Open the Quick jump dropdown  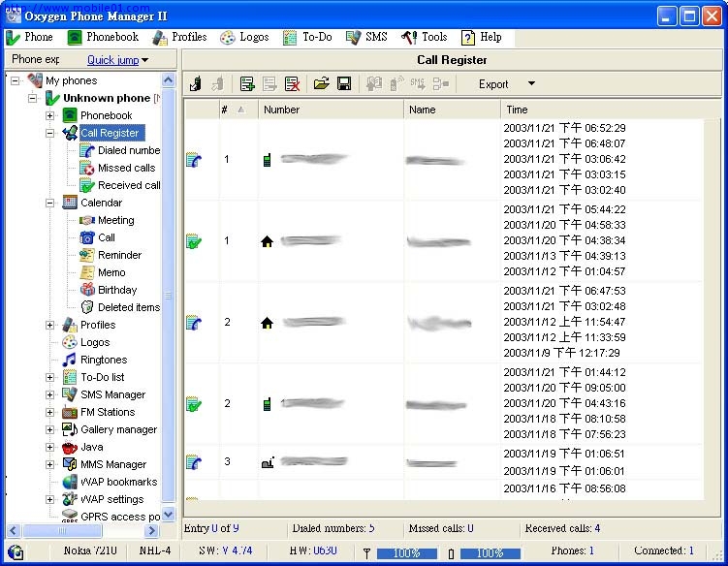[x=118, y=60]
